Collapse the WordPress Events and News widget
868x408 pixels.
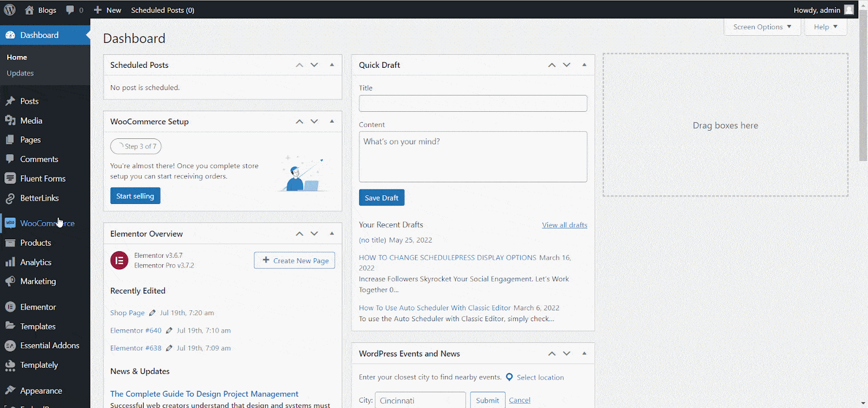(x=584, y=353)
